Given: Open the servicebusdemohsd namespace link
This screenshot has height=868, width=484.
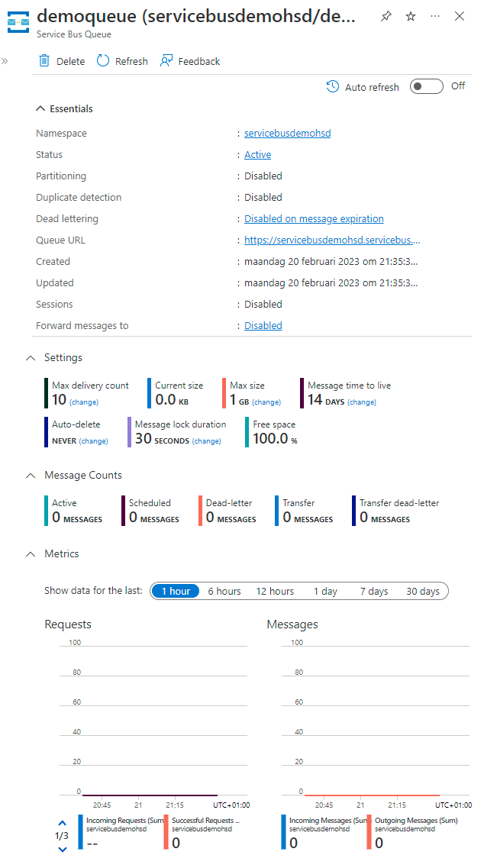Looking at the screenshot, I should [x=287, y=134].
